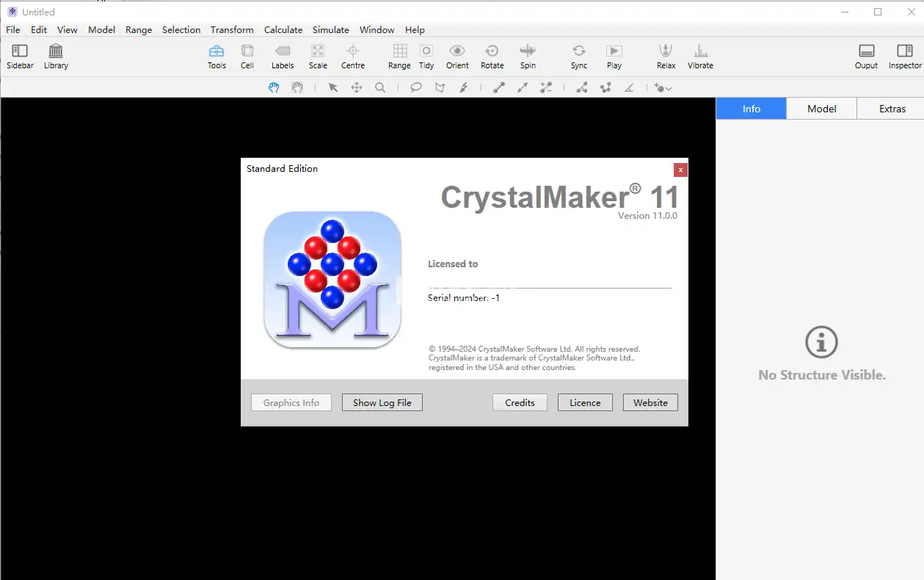Open the Range menu

pos(139,30)
